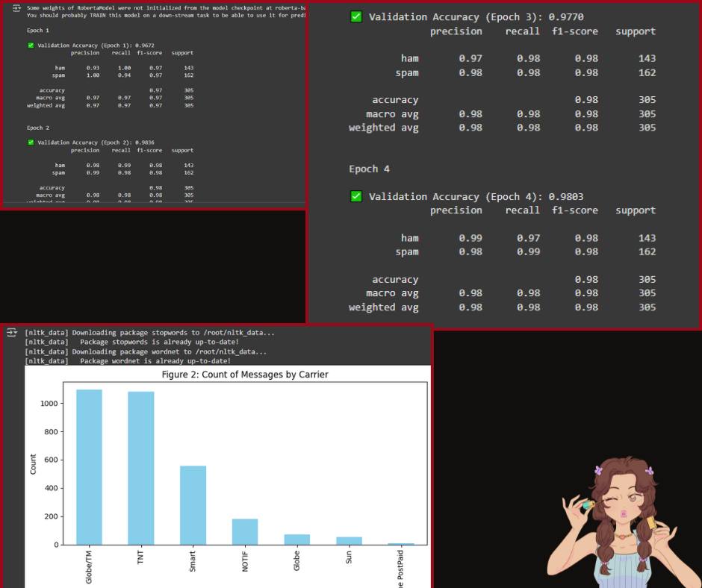This screenshot has width=702, height=588.
Task: Click the 'Package stopwords is already up-to-date!' line
Action: tap(131, 342)
